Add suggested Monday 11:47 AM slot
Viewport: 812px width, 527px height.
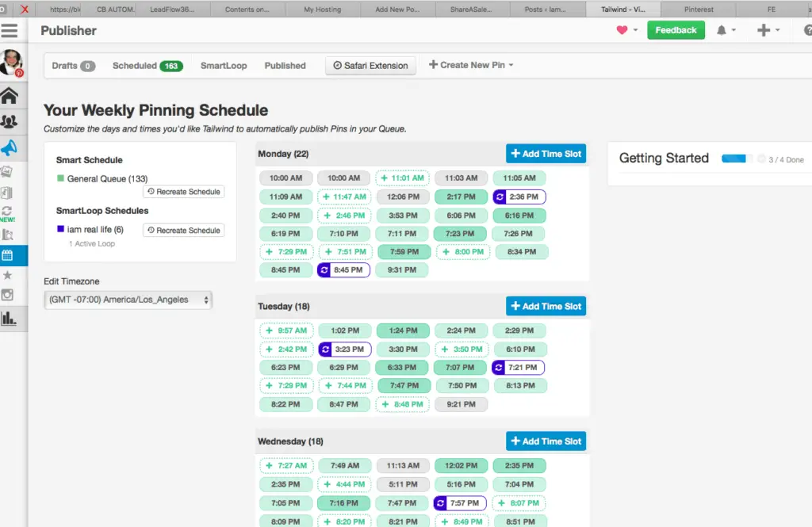pos(344,197)
